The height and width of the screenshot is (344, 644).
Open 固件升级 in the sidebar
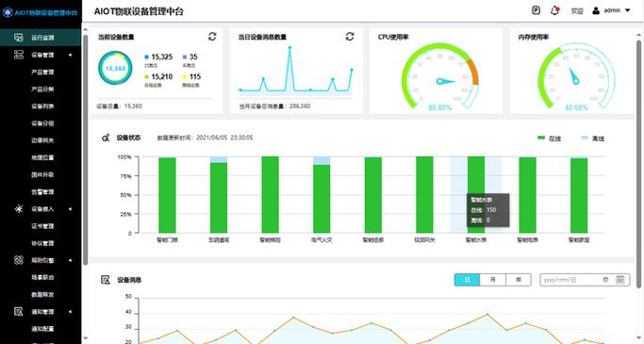(42, 175)
